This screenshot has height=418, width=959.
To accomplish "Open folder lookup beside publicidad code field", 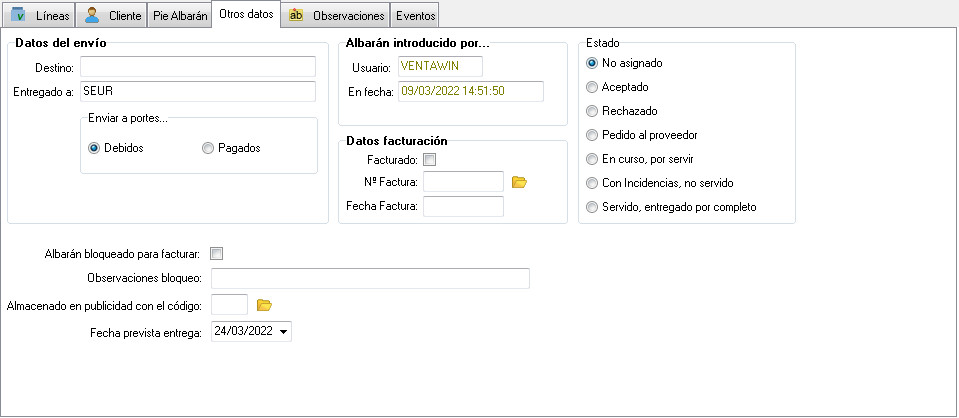I will (264, 305).
